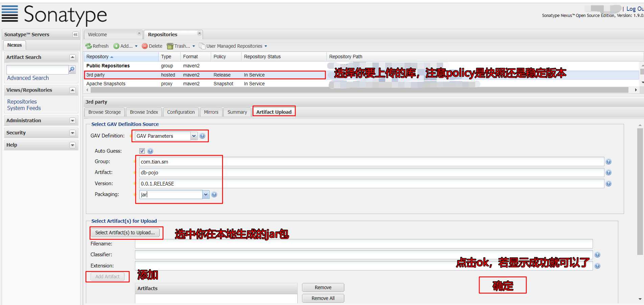Click the Remove All button
Screen dimensions: 644x305
click(323, 298)
